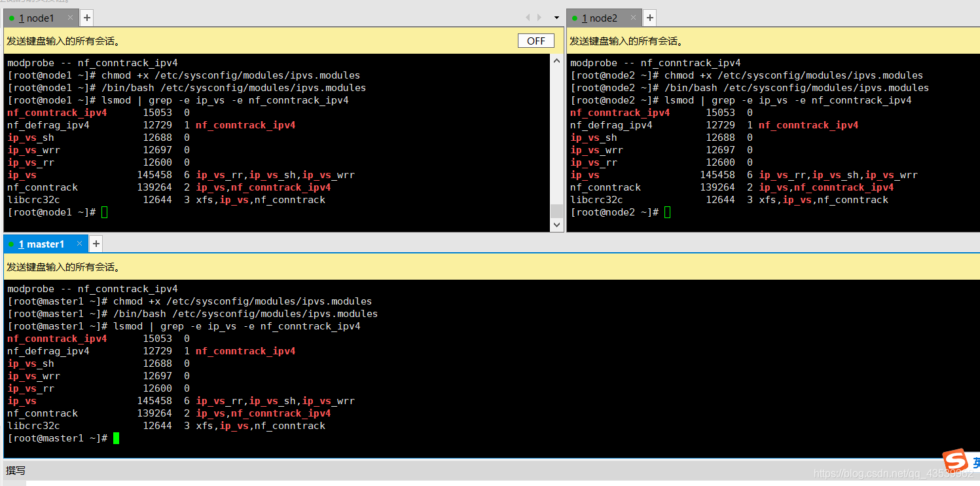Add a new tab next to node2
The height and width of the screenshot is (486, 980).
click(x=649, y=18)
